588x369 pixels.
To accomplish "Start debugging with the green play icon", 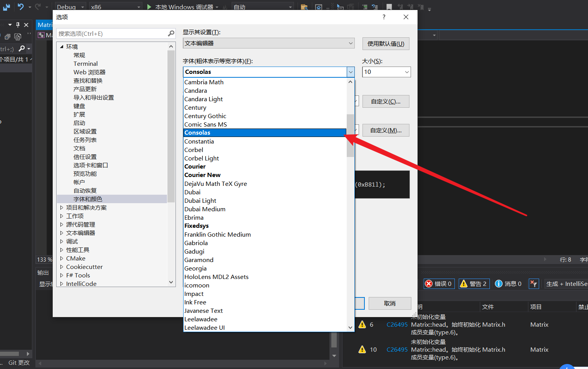I will coord(149,7).
